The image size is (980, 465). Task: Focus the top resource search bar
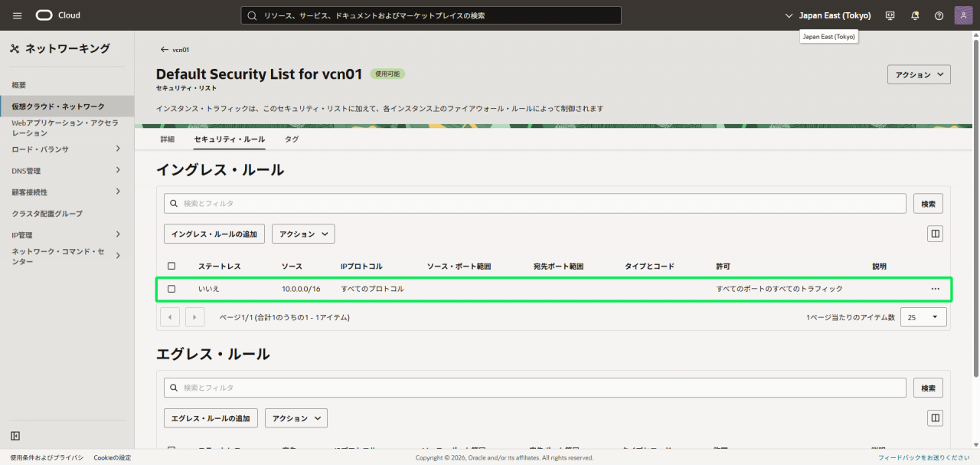click(x=431, y=15)
